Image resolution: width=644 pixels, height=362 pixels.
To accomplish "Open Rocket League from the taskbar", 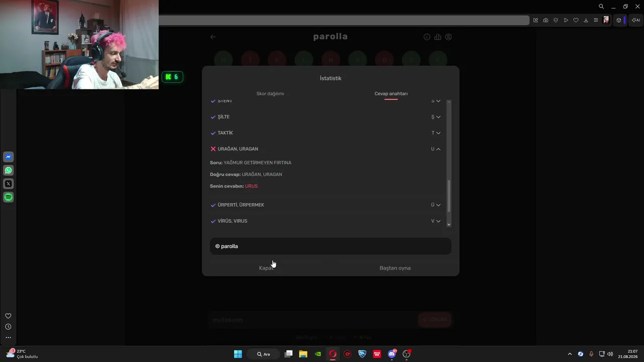I will (362, 354).
